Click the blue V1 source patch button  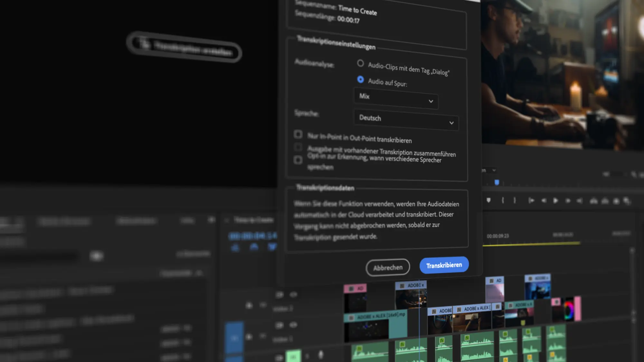click(234, 338)
